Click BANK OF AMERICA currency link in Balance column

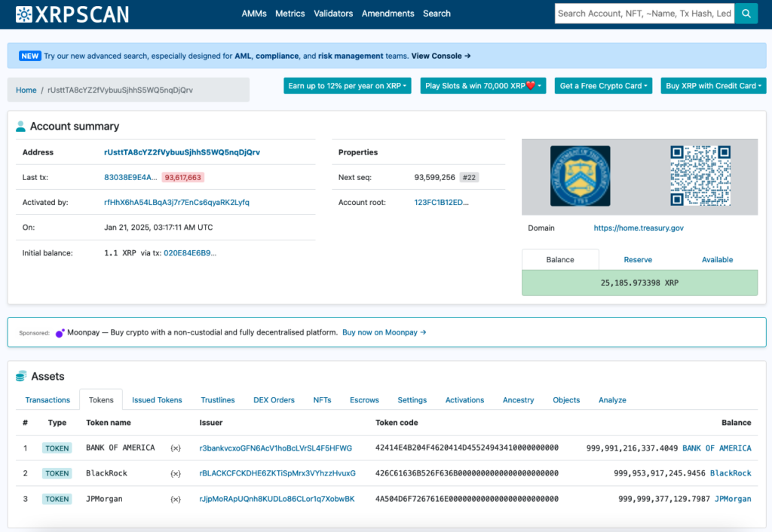point(717,448)
